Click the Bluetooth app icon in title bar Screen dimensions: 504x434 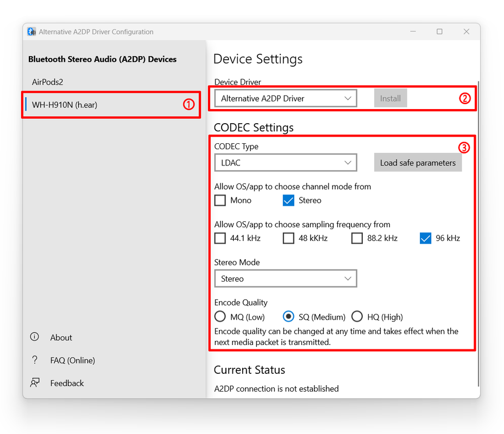click(x=31, y=31)
